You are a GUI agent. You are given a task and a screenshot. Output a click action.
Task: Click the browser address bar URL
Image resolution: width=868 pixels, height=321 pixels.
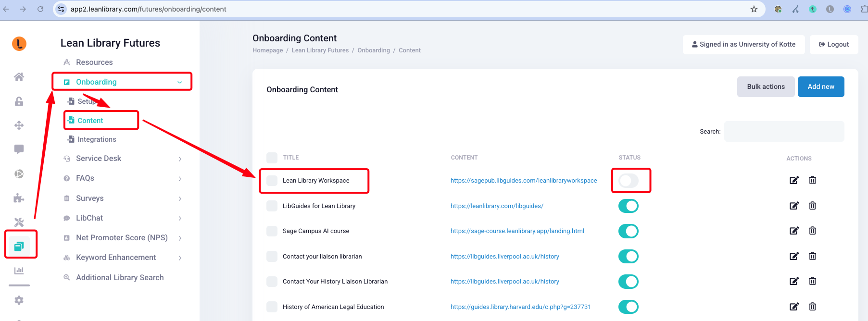(148, 9)
